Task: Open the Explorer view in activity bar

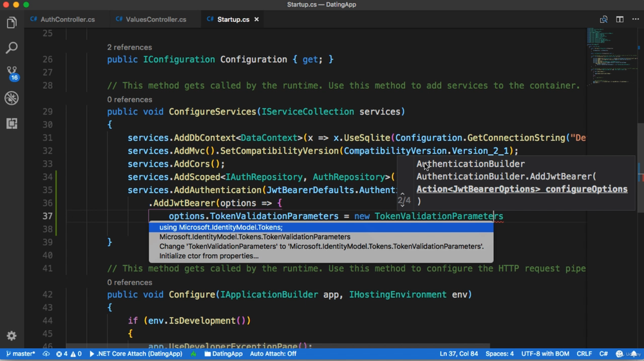Action: (12, 23)
